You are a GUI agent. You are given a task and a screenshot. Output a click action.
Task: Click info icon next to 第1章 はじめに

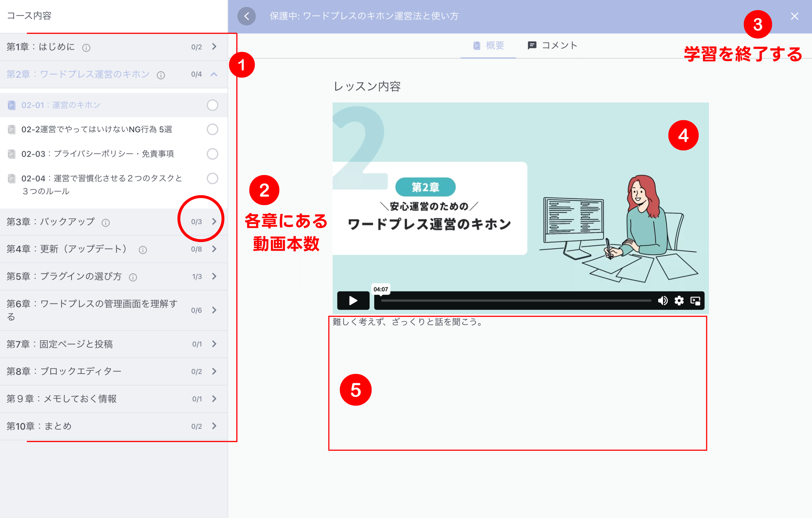(86, 47)
